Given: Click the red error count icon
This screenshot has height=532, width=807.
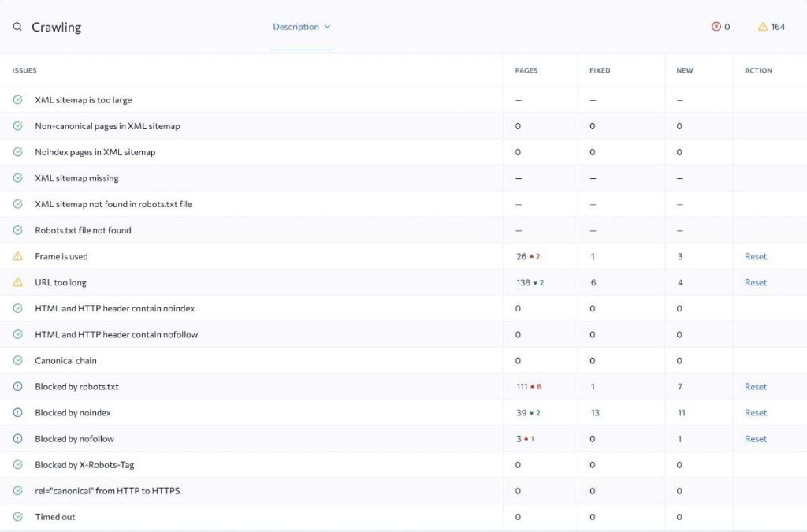Looking at the screenshot, I should pos(716,27).
